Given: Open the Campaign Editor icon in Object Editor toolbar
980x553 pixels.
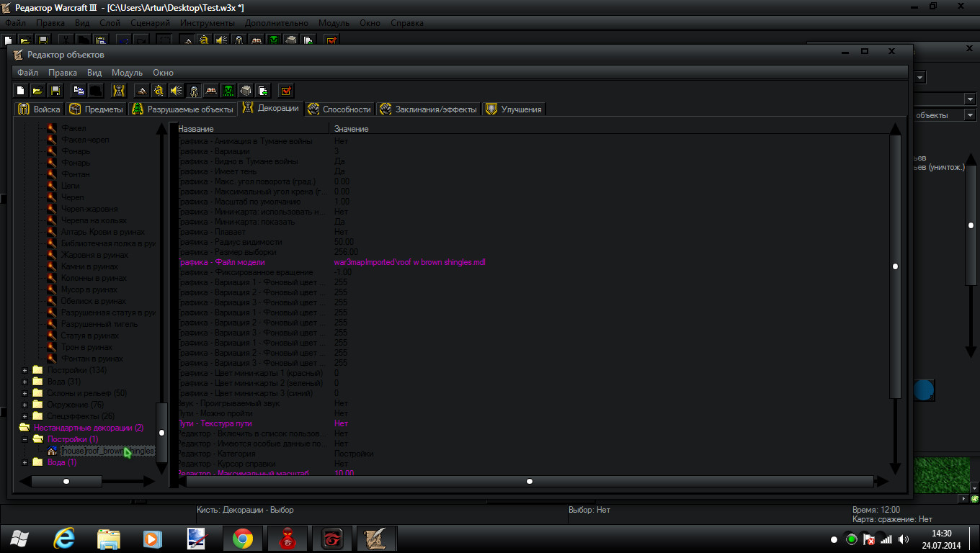Looking at the screenshot, I should click(x=211, y=91).
